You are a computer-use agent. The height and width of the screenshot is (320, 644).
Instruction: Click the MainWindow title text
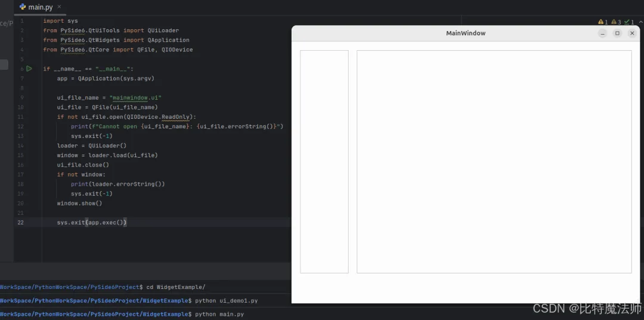tap(466, 33)
